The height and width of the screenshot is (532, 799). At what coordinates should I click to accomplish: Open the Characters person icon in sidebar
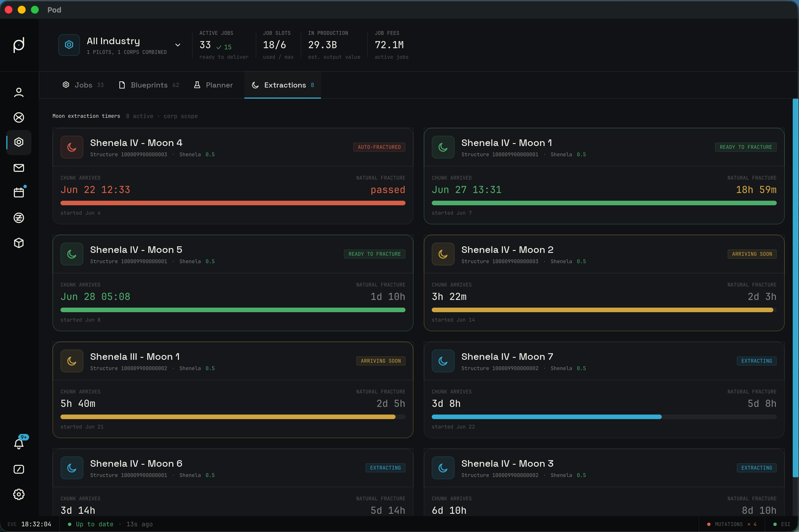pyautogui.click(x=19, y=92)
